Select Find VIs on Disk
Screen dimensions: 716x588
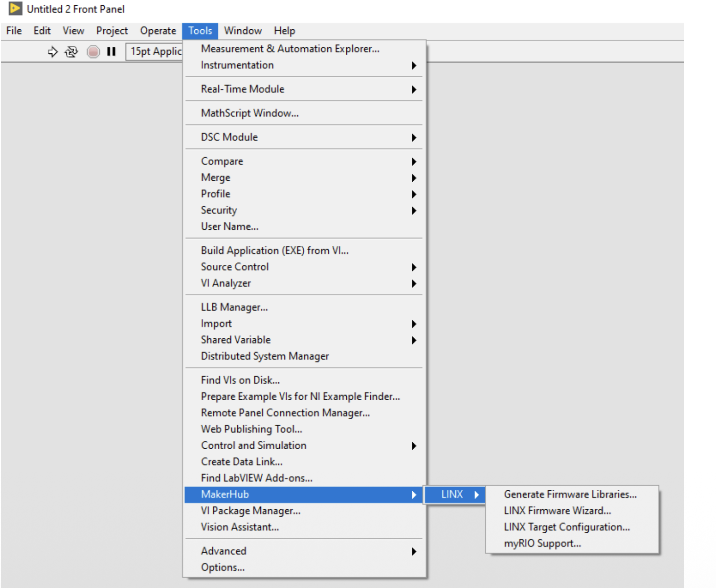click(304, 380)
